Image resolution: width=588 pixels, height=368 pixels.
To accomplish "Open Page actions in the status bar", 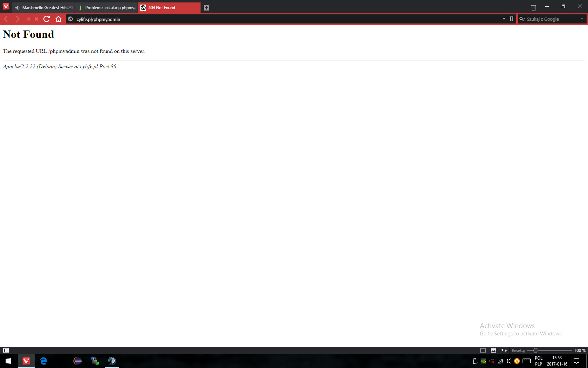I will click(x=504, y=350).
